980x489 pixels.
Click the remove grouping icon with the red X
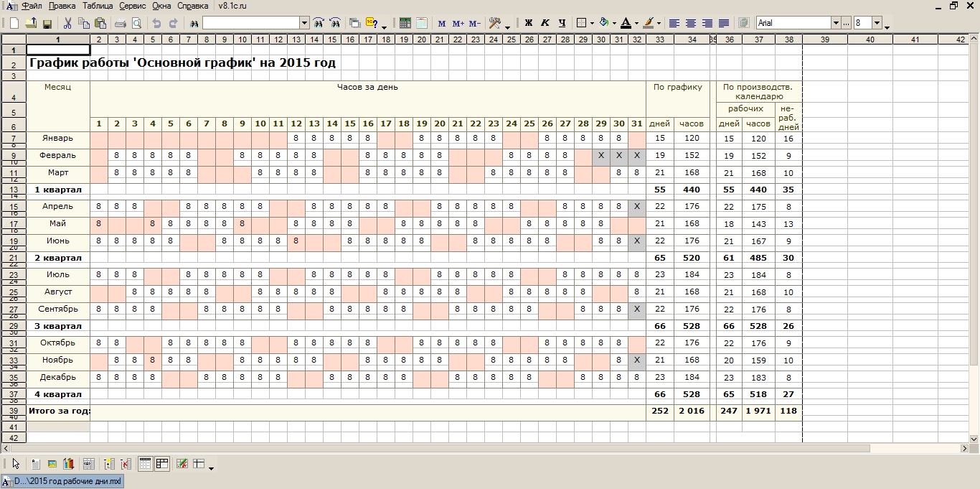pyautogui.click(x=126, y=464)
